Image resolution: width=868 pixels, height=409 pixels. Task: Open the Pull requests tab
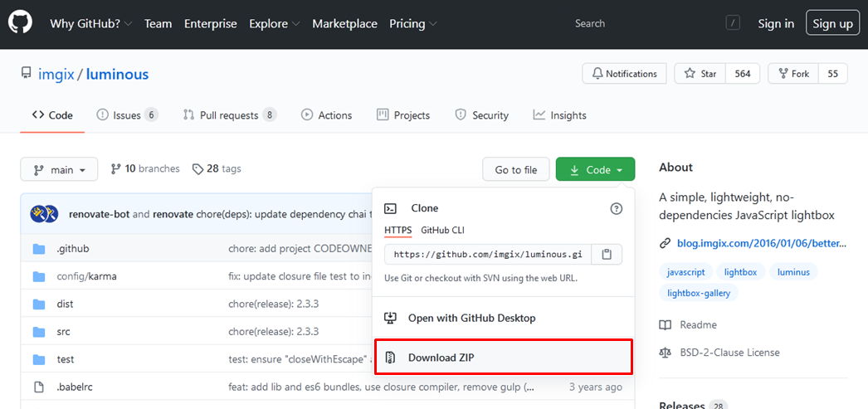coord(230,115)
